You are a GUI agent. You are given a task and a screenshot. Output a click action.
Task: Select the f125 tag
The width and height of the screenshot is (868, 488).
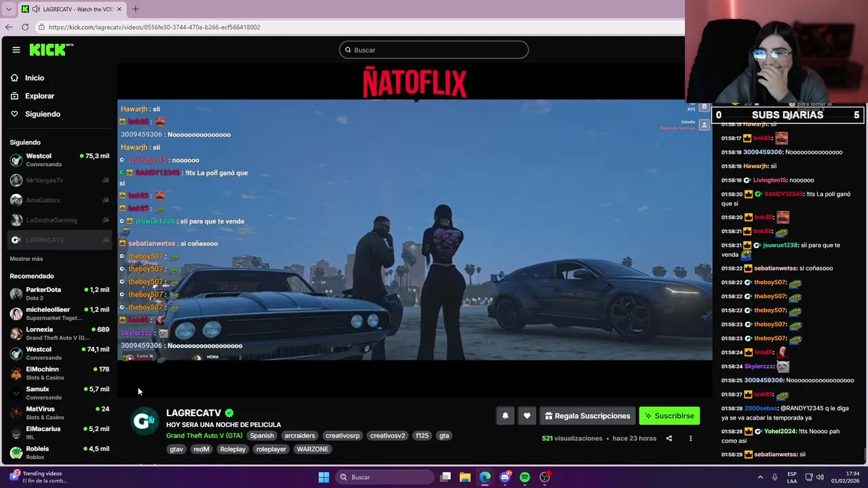point(422,436)
